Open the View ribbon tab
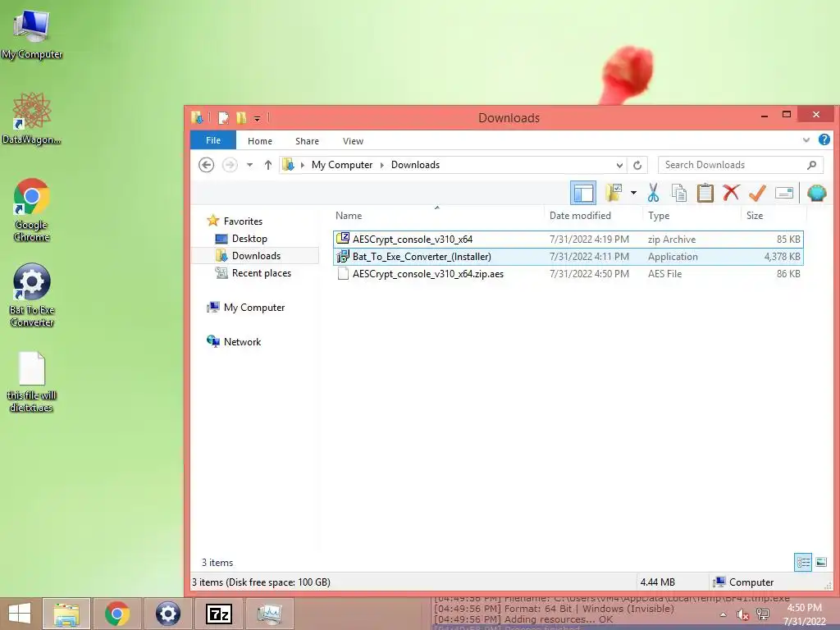This screenshot has width=840, height=630. 353,141
